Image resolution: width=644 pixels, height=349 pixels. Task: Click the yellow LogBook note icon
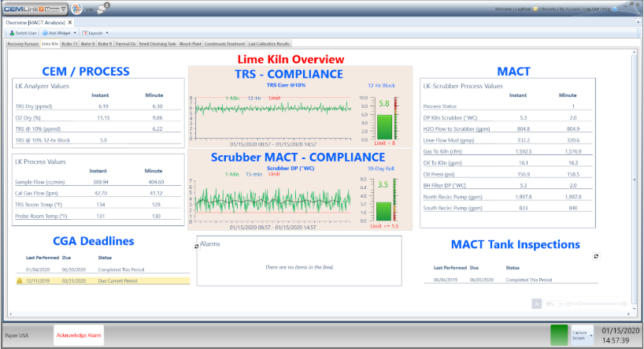click(535, 9)
